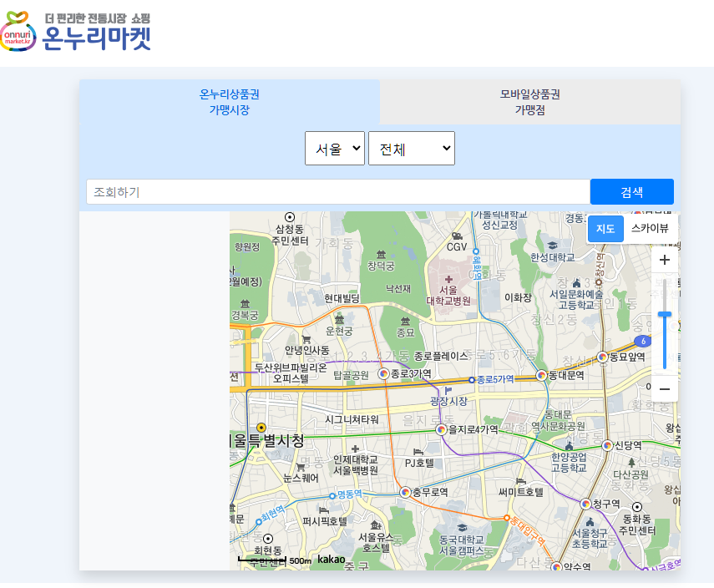Click the 이화장 map label
714x588 pixels.
click(x=519, y=298)
